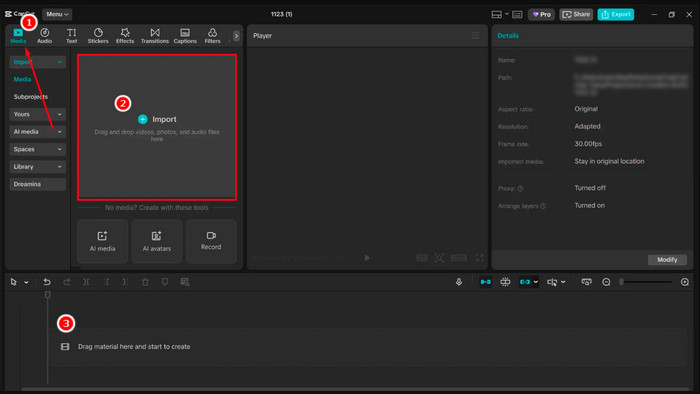Redo the last action

tap(67, 282)
